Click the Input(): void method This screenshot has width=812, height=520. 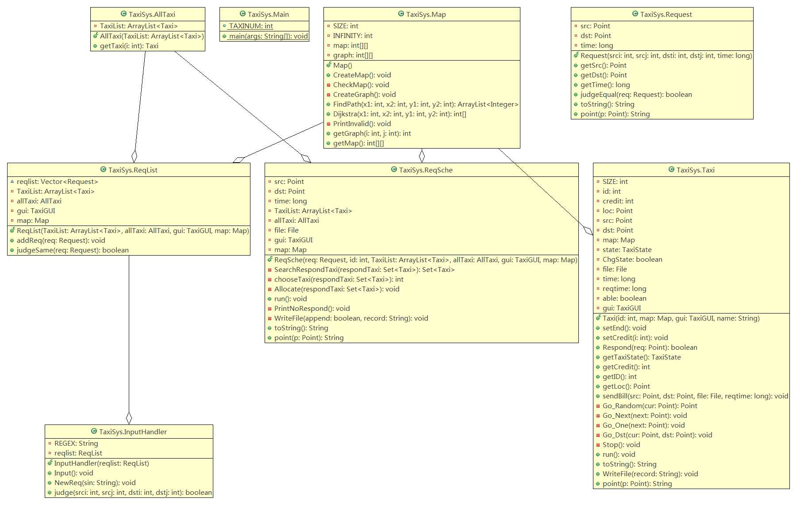74,473
